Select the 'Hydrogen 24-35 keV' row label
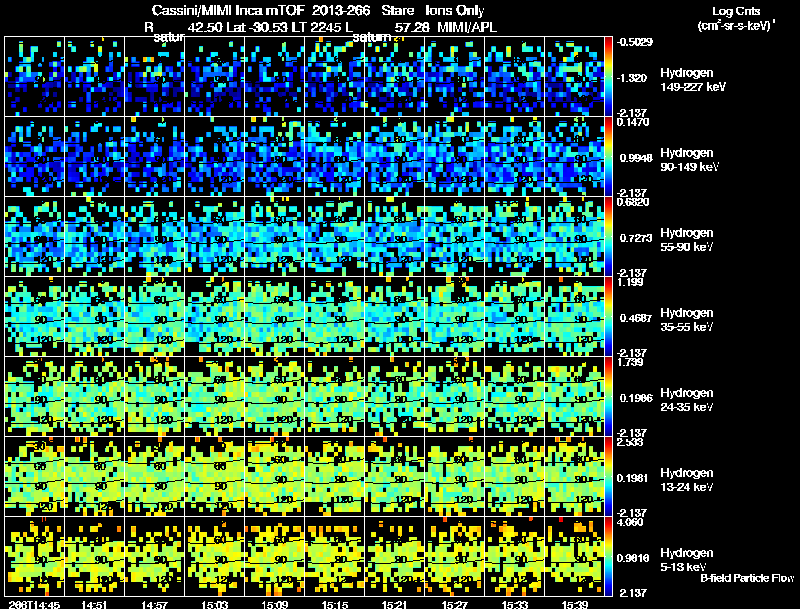800x609 pixels. pyautogui.click(x=687, y=400)
